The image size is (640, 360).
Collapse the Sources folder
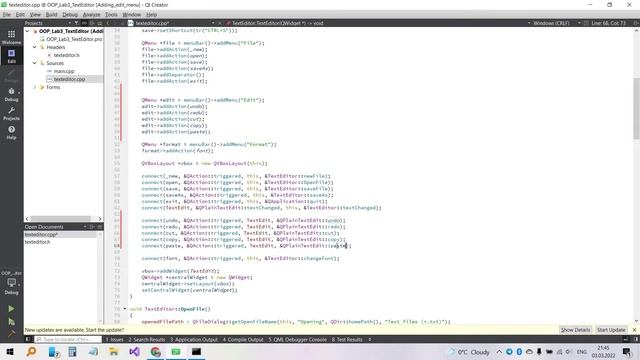pyautogui.click(x=34, y=63)
